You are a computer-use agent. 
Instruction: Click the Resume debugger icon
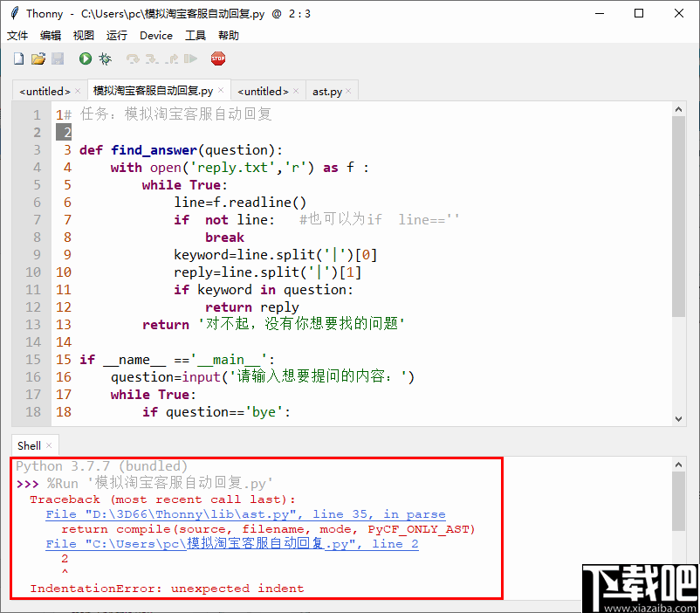(190, 59)
